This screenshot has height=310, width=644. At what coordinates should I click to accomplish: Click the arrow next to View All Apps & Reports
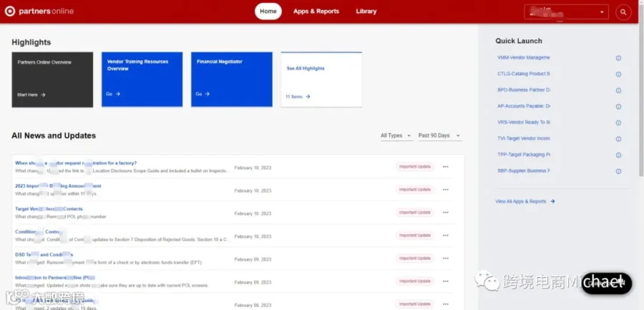click(552, 201)
